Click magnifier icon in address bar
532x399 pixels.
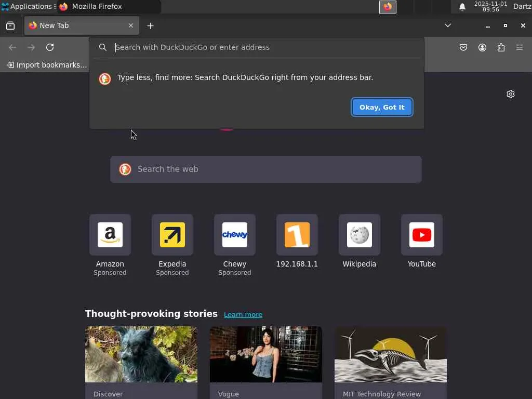[x=103, y=47]
